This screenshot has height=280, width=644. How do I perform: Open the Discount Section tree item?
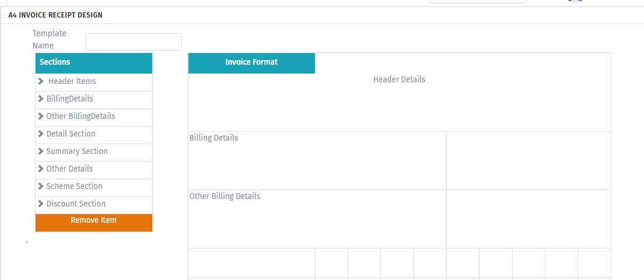pos(94,204)
